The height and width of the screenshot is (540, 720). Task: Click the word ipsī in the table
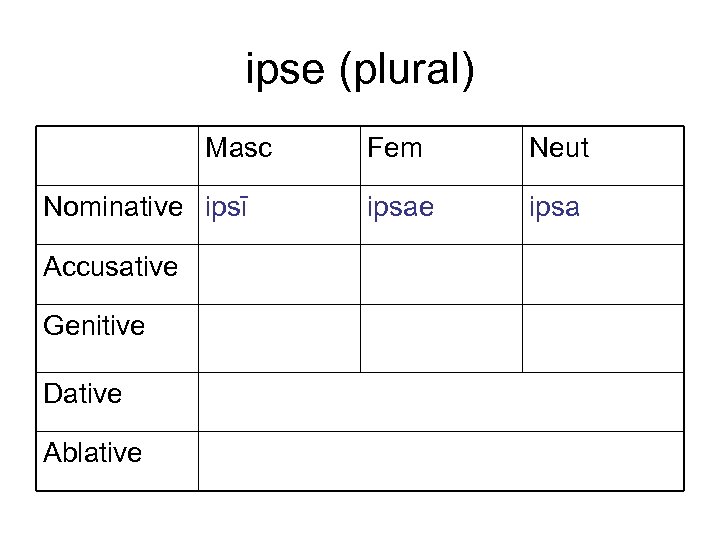tap(226, 208)
